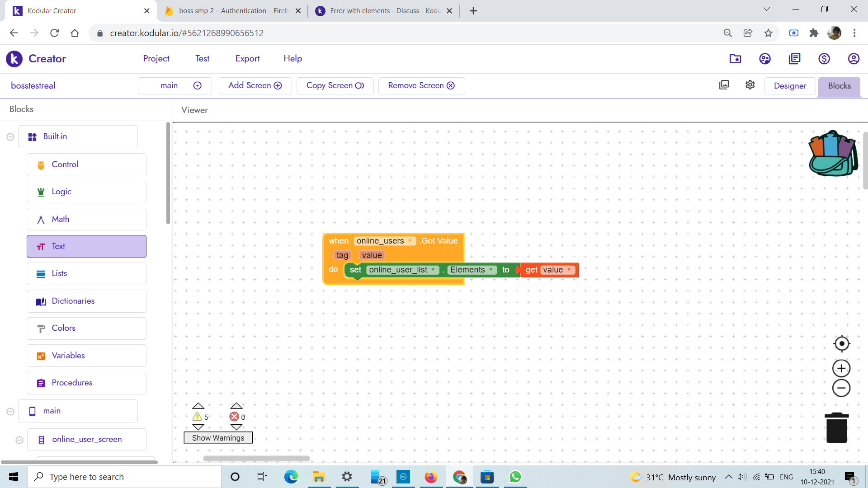This screenshot has width=868, height=488.
Task: Open the Export menu
Action: pos(247,59)
